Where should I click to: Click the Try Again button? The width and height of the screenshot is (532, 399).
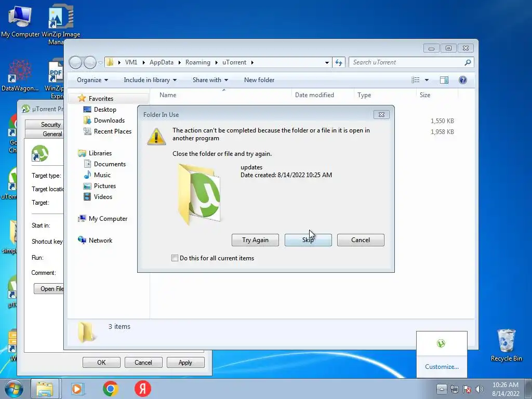click(x=255, y=240)
